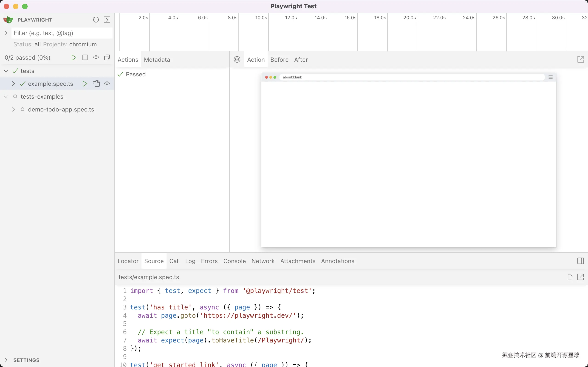Toggle watch all eye icon
588x367 pixels.
(96, 58)
